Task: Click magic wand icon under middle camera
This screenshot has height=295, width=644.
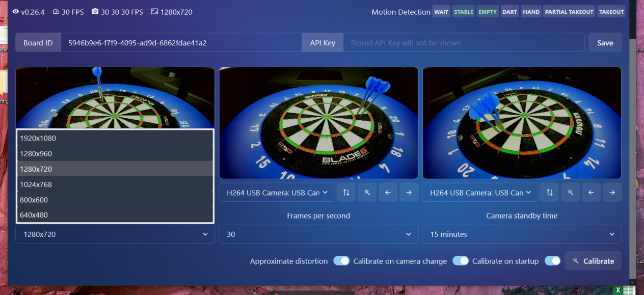Action: tap(367, 193)
